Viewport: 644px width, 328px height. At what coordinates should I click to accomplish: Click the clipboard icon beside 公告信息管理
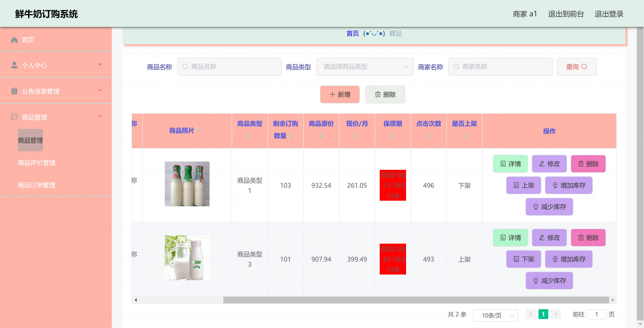click(x=14, y=91)
